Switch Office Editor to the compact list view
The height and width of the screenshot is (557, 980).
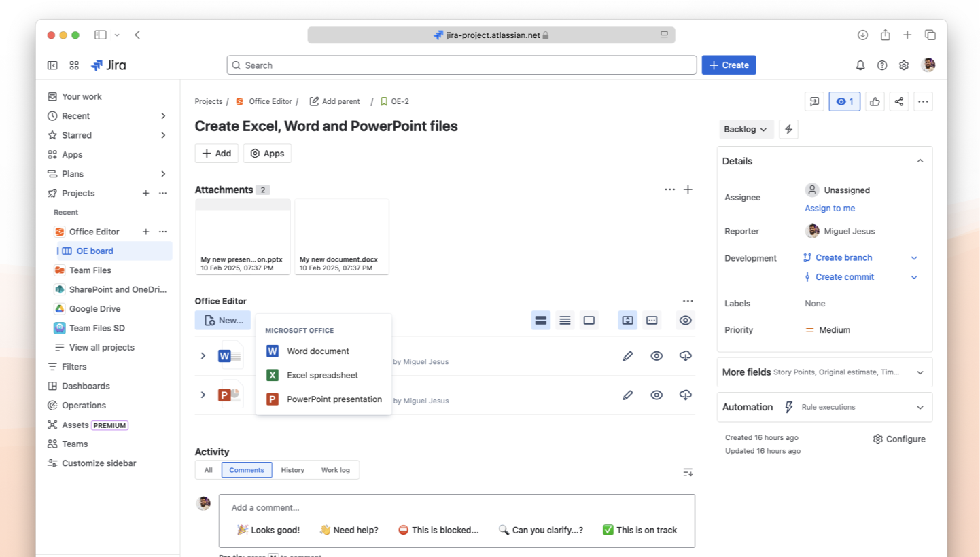(565, 320)
